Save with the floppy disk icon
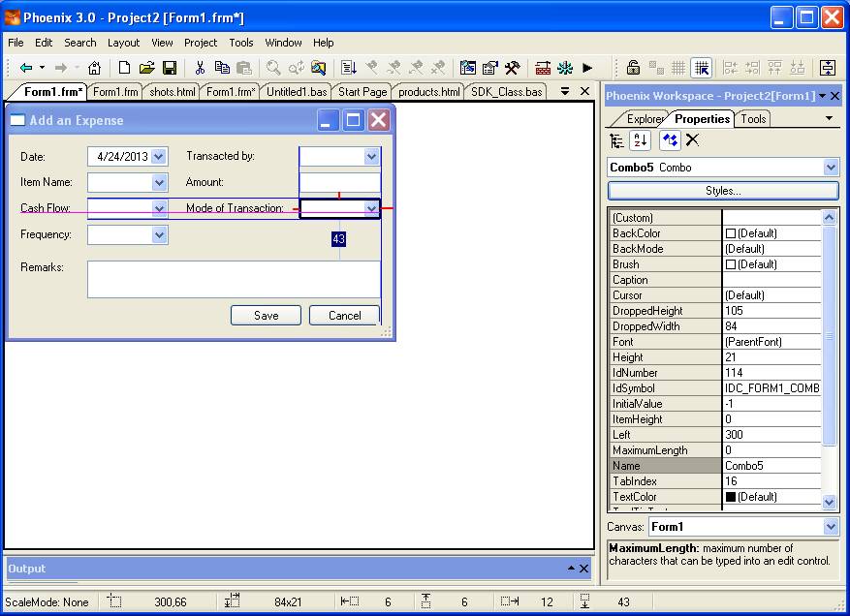 [170, 68]
